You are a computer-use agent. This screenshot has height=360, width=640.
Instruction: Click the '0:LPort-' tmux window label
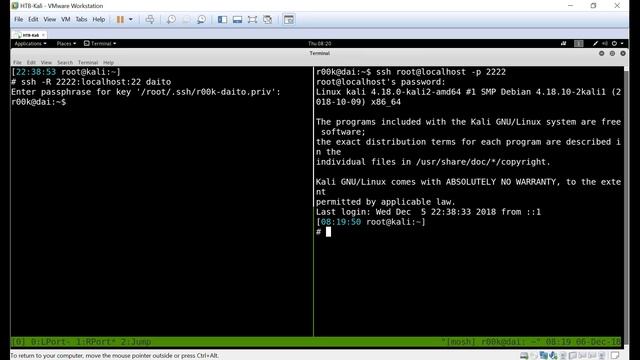tap(51, 342)
